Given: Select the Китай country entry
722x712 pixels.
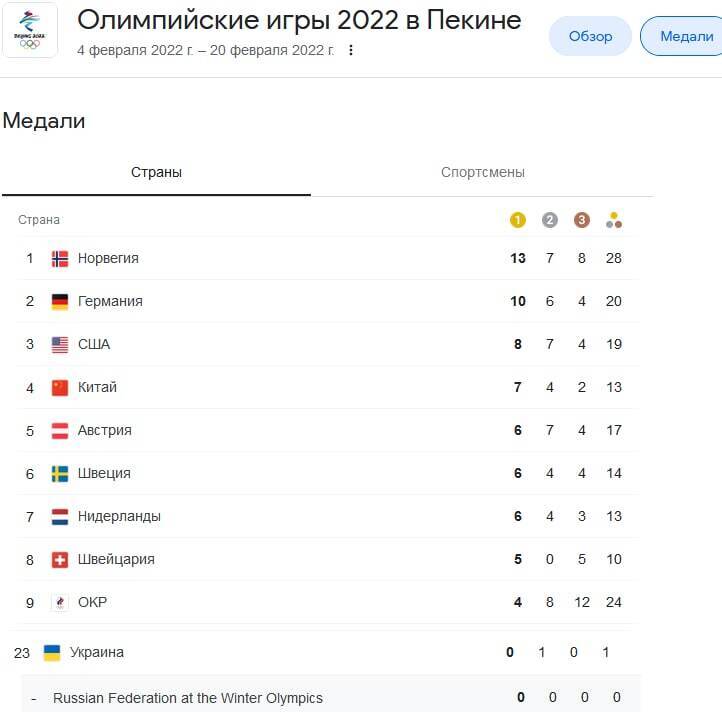Looking at the screenshot, I should 97,387.
